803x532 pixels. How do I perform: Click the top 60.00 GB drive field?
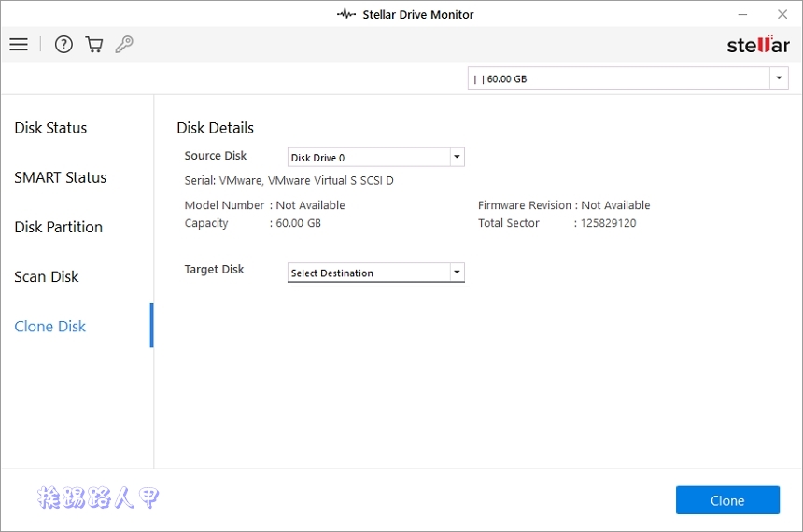(618, 78)
